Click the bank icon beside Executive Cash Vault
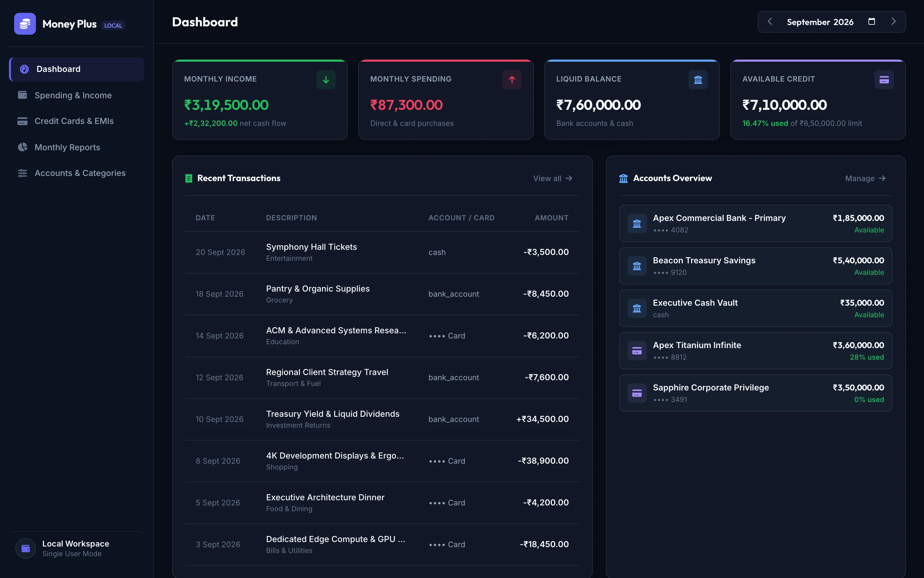The image size is (924, 578). (x=637, y=309)
